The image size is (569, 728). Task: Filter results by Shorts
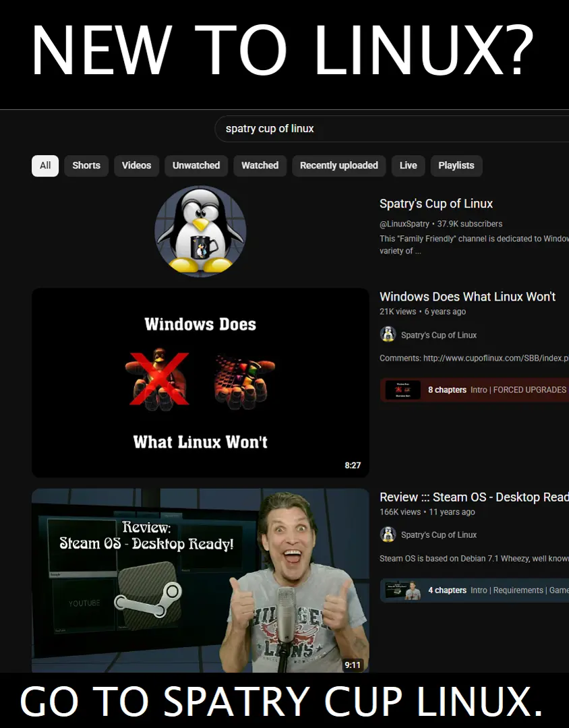(x=86, y=166)
